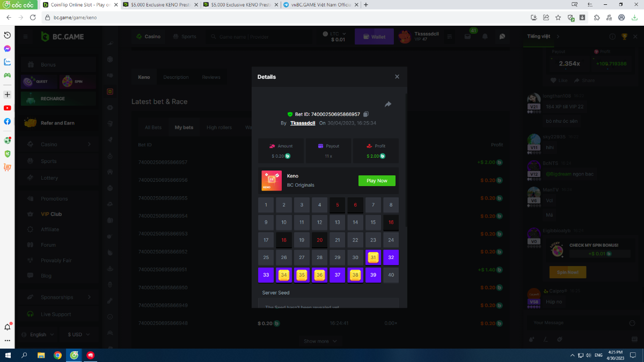The height and width of the screenshot is (362, 644).
Task: Click the Keno game thumbnail
Action: [271, 181]
